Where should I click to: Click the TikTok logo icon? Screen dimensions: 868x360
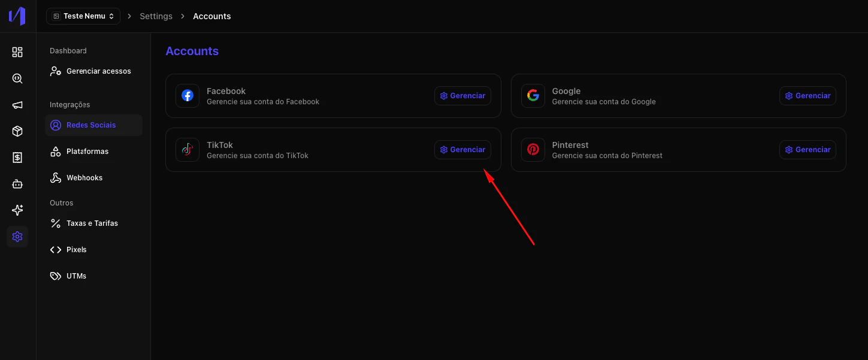coord(187,150)
